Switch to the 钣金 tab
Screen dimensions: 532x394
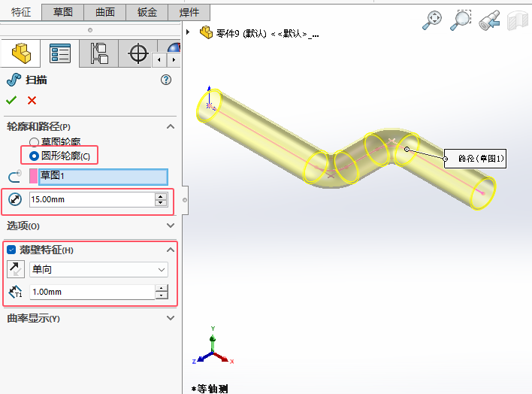(147, 12)
